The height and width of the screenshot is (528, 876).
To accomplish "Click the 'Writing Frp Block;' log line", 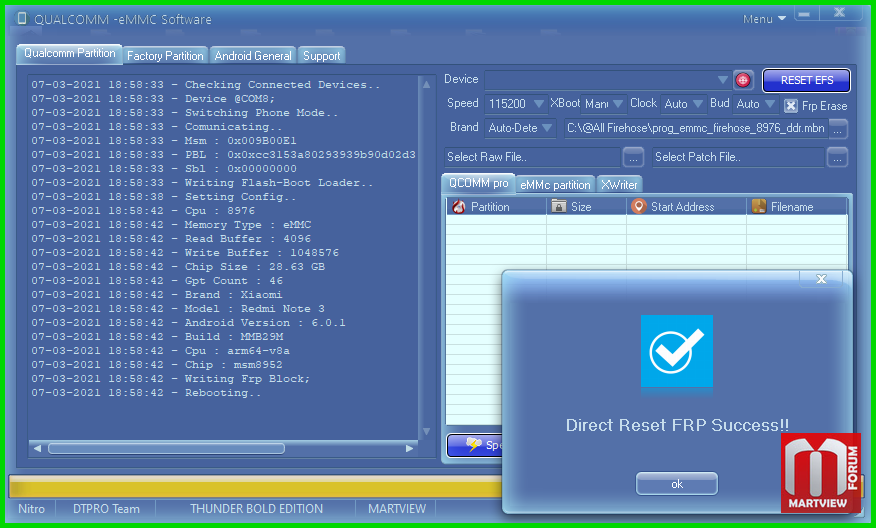I will pos(170,378).
